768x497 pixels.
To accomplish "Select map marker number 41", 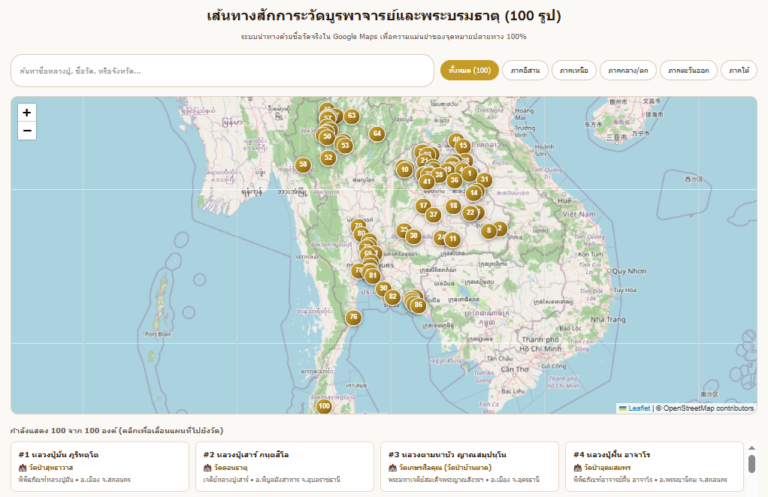I will [x=427, y=182].
